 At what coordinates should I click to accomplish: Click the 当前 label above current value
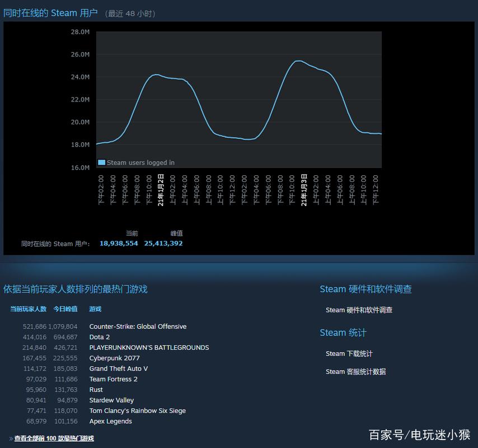click(132, 234)
